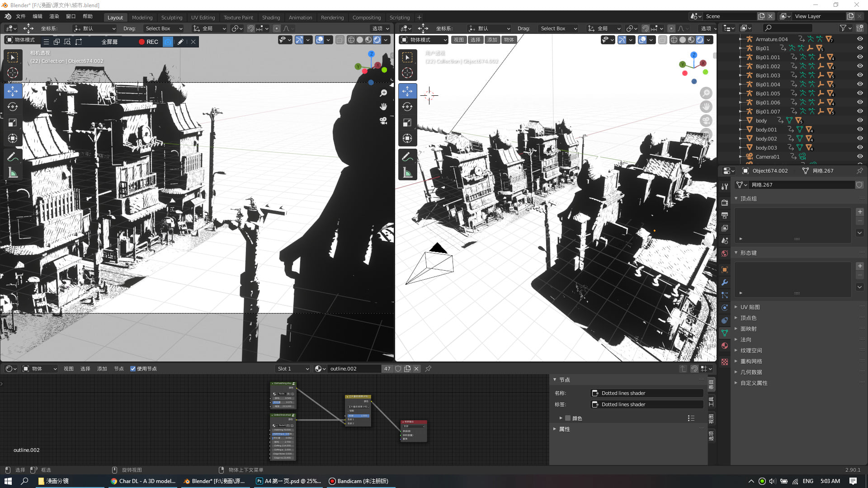Hide Bip01.003 with its eye icon
Viewport: 868px width, 488px height.
pyautogui.click(x=860, y=75)
